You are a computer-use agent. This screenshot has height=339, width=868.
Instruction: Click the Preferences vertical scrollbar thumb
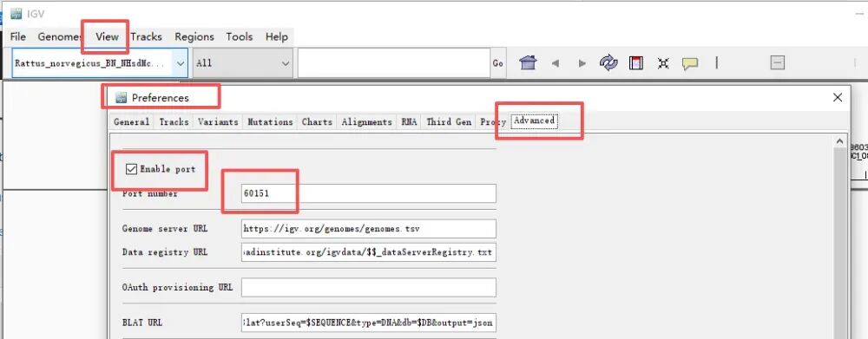pos(839,244)
